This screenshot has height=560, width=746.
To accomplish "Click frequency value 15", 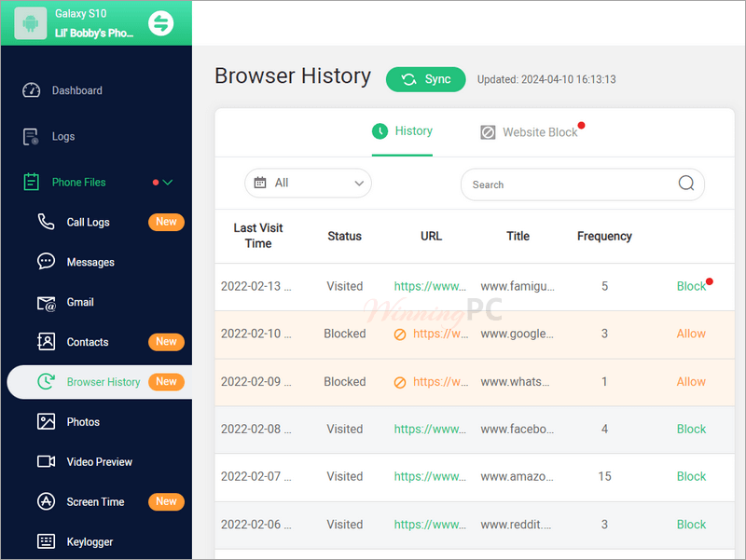I will [x=604, y=476].
